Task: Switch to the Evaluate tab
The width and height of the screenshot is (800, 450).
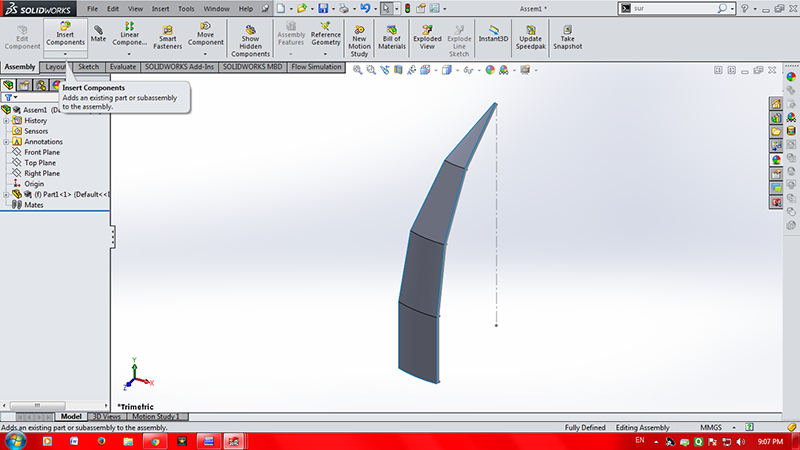Action: coord(123,67)
